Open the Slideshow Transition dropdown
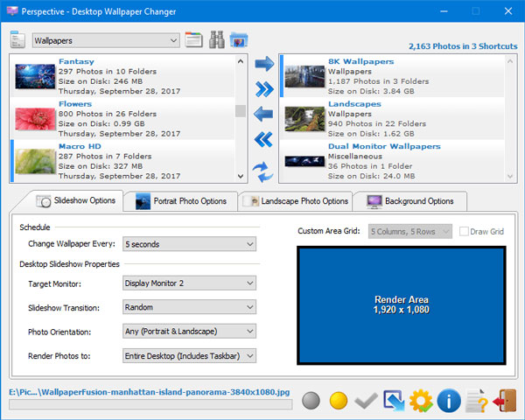Viewport: 525px width, 420px height. 189,307
